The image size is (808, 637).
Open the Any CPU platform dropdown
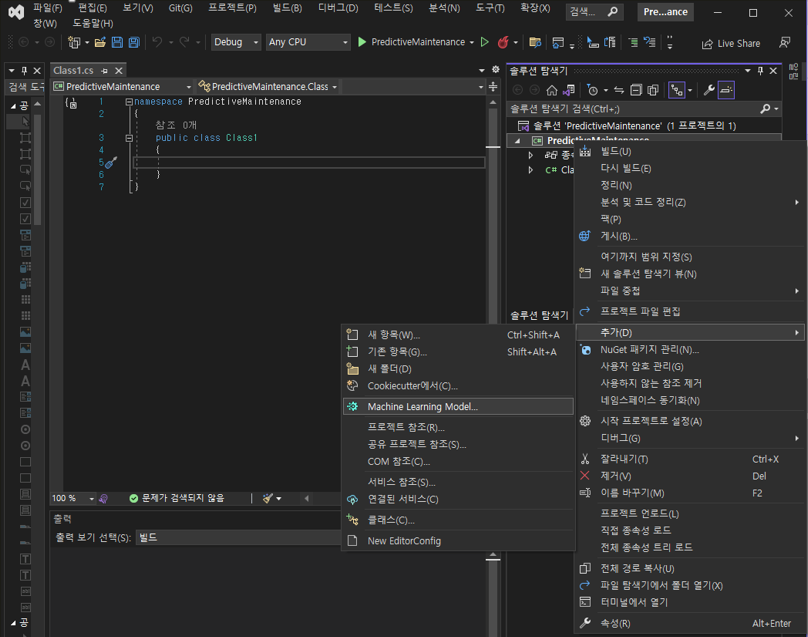click(308, 42)
